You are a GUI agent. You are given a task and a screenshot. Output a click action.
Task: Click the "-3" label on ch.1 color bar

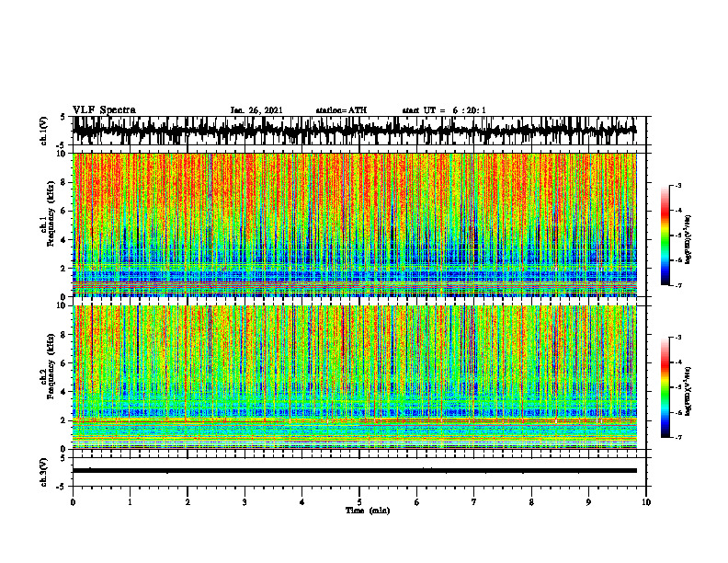tap(678, 185)
